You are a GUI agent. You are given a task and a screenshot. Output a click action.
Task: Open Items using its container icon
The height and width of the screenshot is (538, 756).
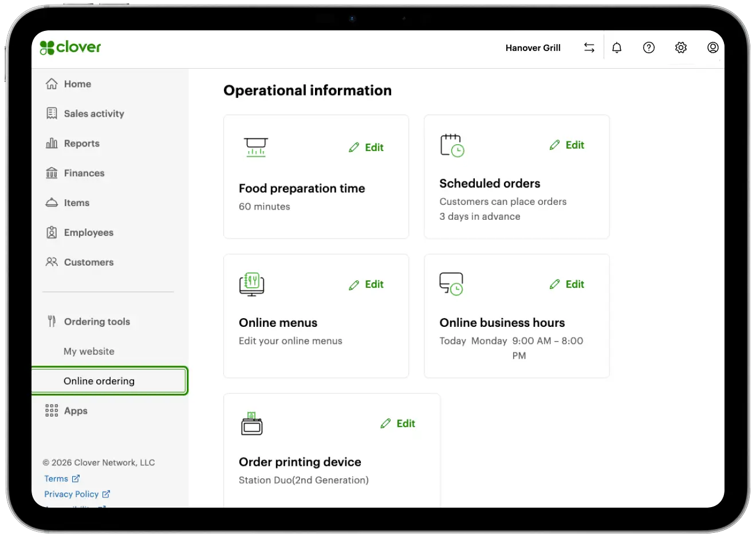coord(52,203)
